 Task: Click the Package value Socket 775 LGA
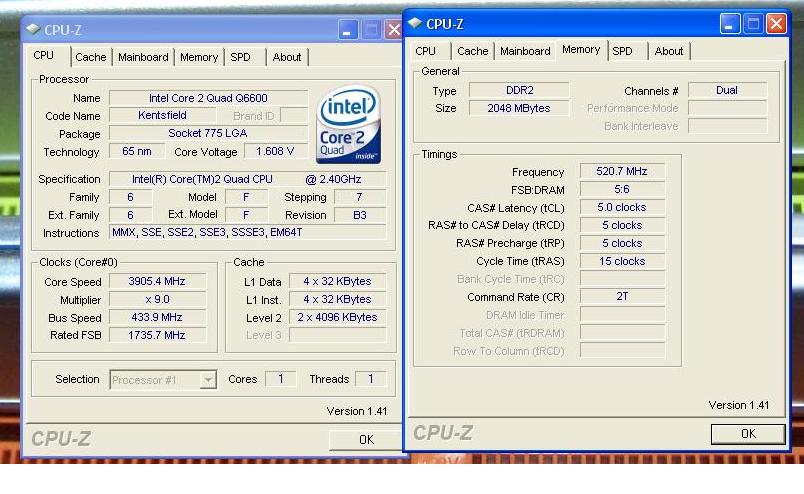[x=208, y=133]
